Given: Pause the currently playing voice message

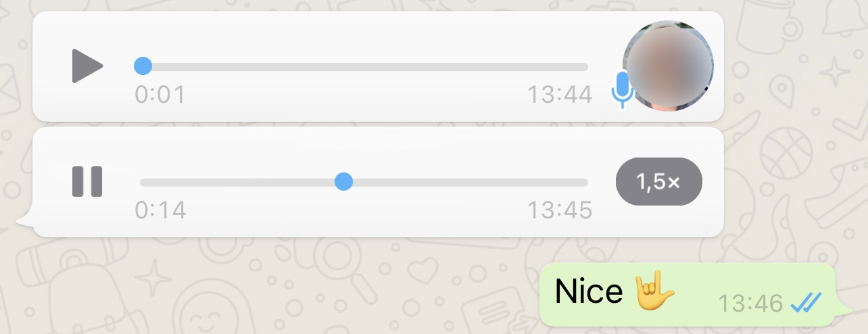Looking at the screenshot, I should [87, 181].
